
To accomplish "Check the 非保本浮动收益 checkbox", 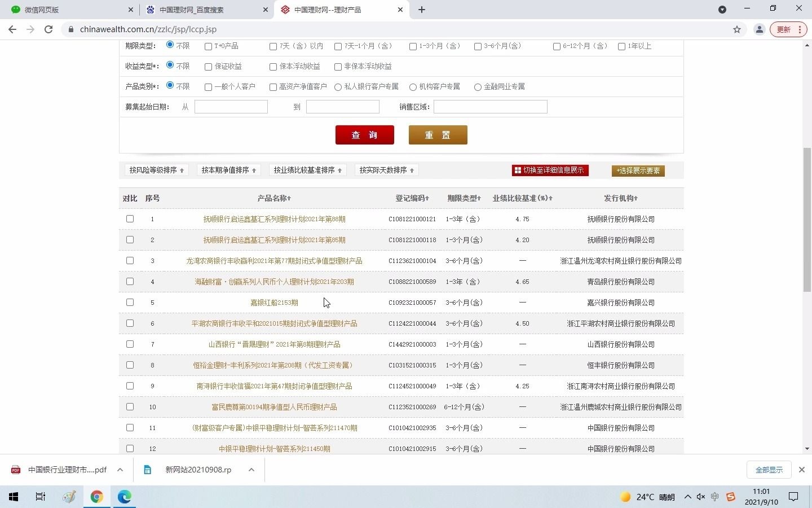I will point(338,67).
